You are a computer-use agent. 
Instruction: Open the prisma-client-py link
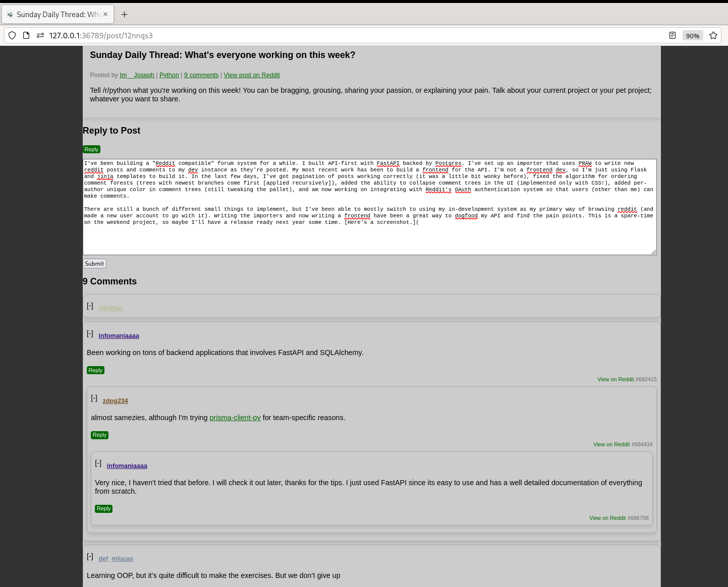pos(235,418)
